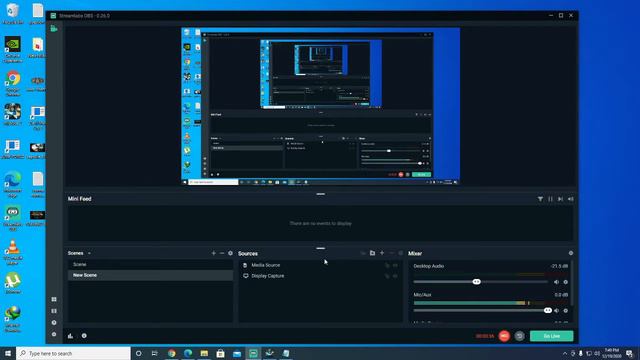Screen dimensions: 640x360
Task: Click the Windows taskbar search box
Action: tap(73, 353)
